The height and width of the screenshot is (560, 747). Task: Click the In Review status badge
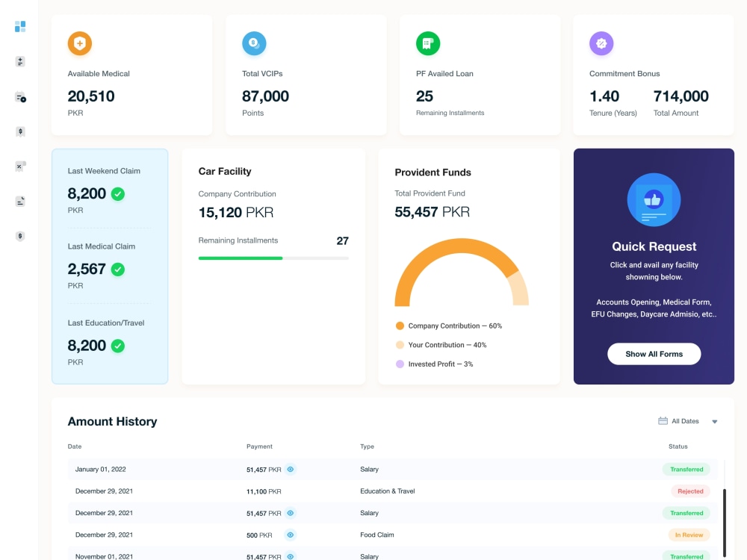click(x=689, y=535)
